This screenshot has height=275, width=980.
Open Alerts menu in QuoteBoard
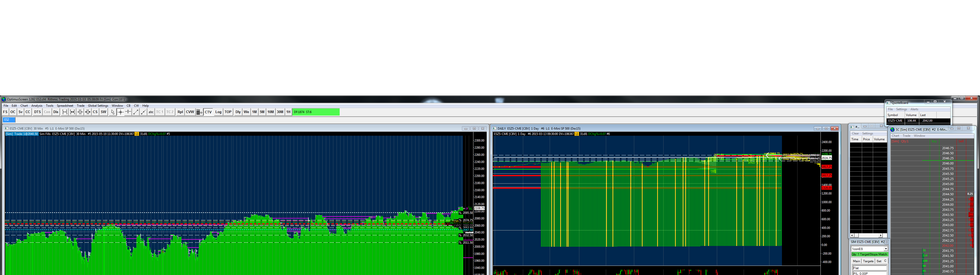coord(914,109)
